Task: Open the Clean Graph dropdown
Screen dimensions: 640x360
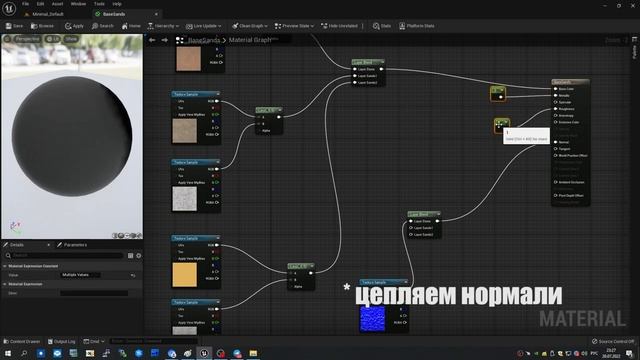Action: [249, 26]
